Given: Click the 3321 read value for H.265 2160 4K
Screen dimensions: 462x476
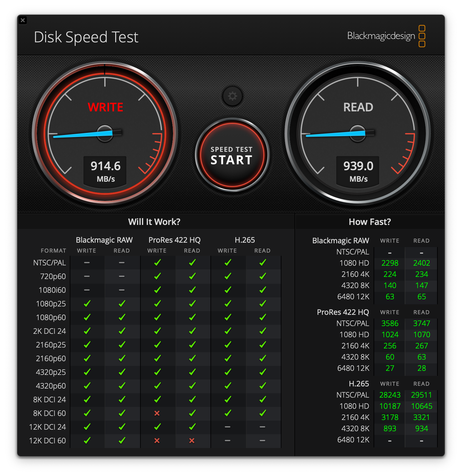Looking at the screenshot, I should point(422,418).
